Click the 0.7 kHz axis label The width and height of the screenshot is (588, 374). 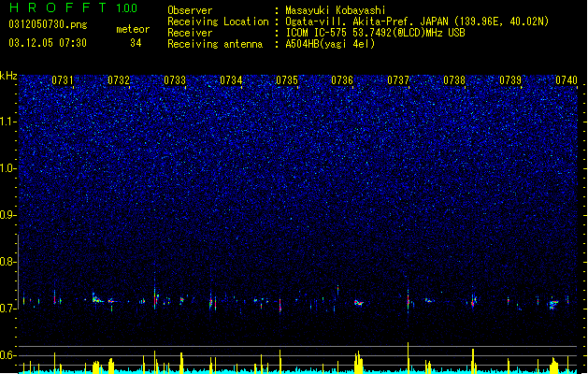(x=8, y=309)
